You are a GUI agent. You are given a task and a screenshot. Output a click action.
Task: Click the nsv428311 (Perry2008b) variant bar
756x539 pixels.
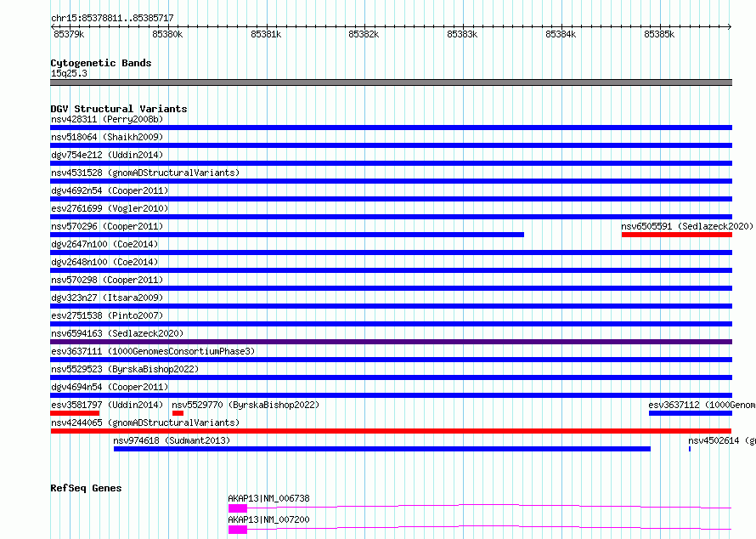click(391, 128)
